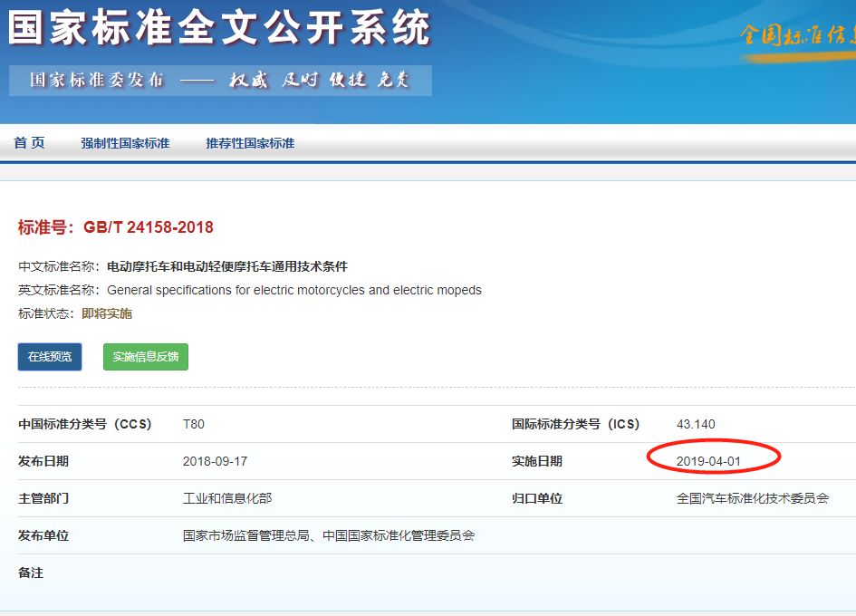Click the 全国标准信息 logo at top right
Screen dimensions: 856x616
click(797, 35)
